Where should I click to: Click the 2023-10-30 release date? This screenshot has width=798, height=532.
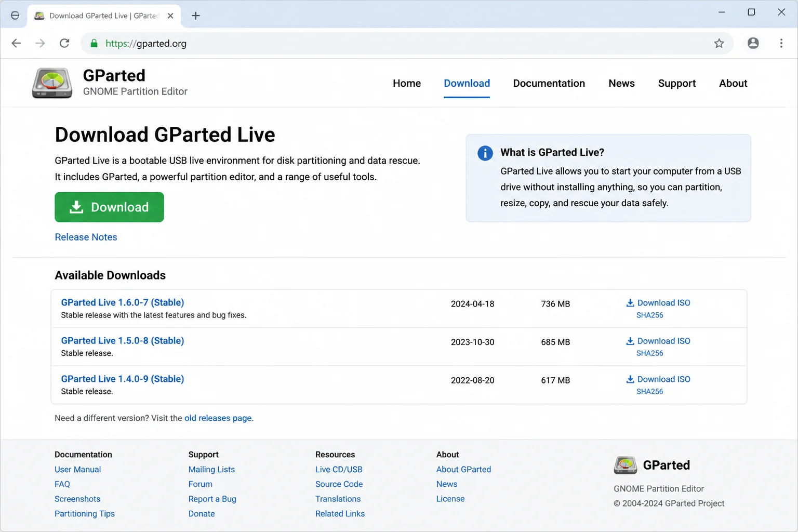coord(473,342)
